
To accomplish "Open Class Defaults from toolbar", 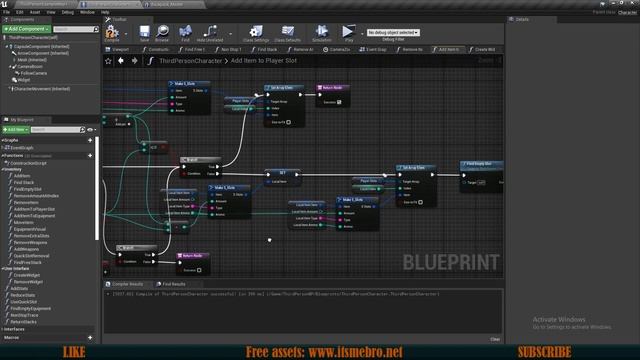I will [288, 32].
